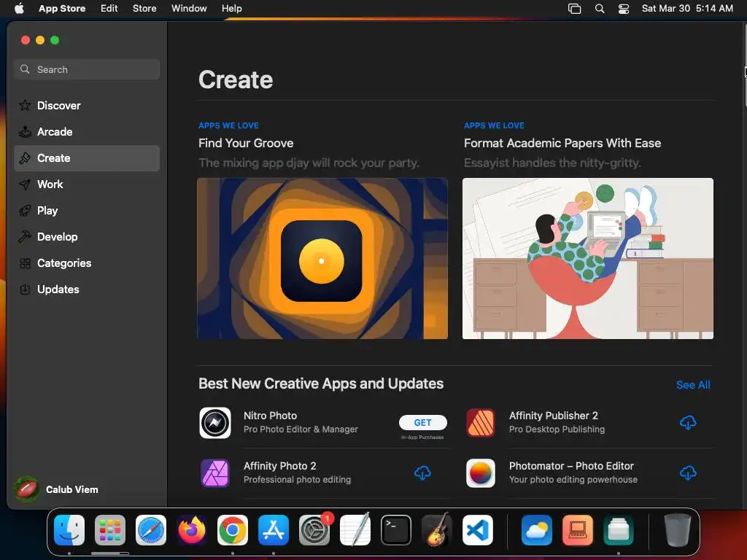Open the Edit menu
The width and height of the screenshot is (747, 560).
tap(109, 8)
